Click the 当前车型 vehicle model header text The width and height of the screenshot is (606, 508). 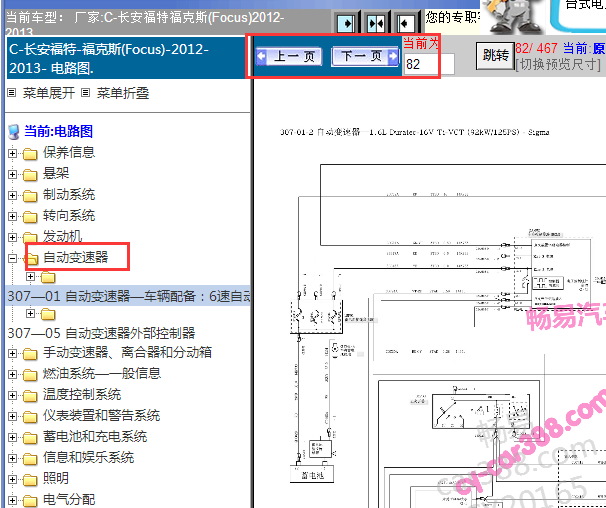coord(145,24)
